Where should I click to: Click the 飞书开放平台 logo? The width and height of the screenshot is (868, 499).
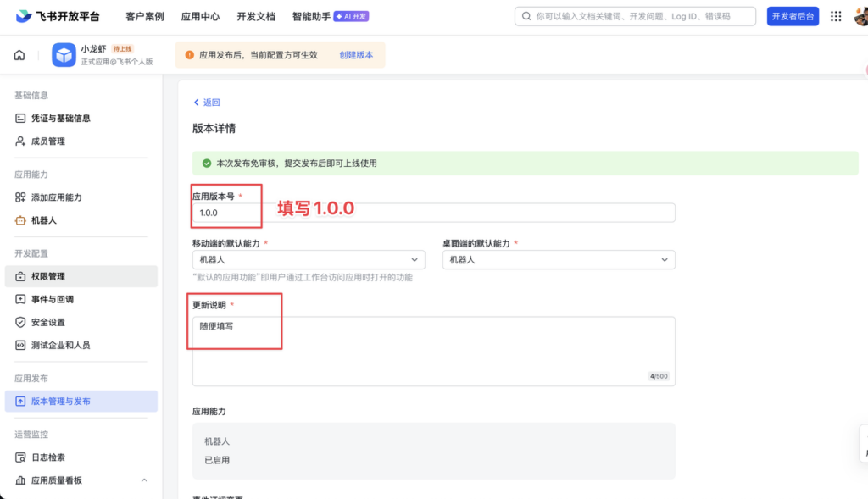pyautogui.click(x=58, y=16)
